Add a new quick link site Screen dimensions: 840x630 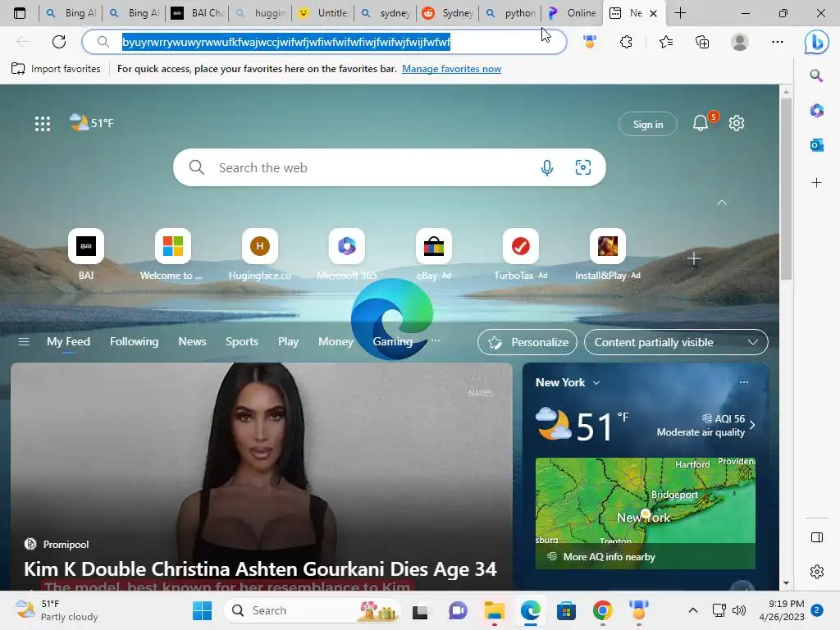[x=694, y=259]
